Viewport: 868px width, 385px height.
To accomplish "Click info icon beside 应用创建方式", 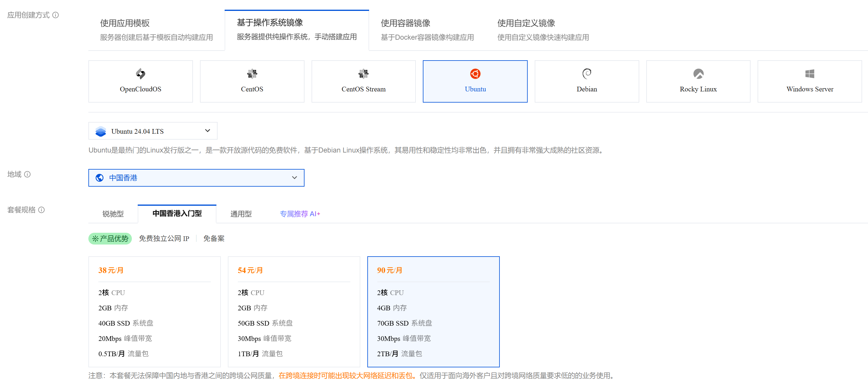I will click(x=55, y=15).
